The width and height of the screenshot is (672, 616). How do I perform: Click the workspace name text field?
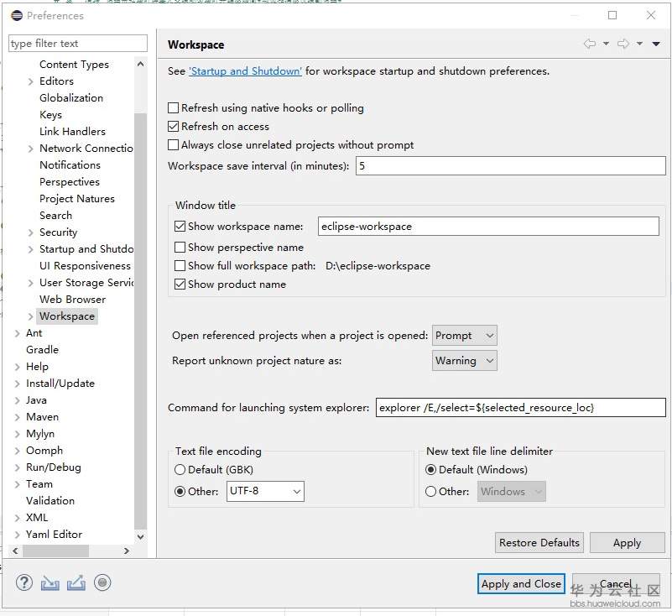point(488,226)
